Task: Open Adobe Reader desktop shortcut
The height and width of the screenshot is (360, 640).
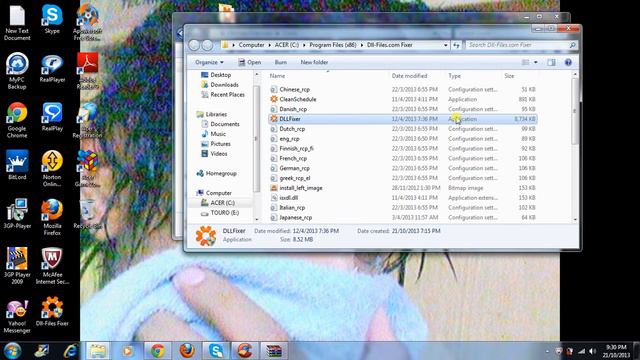Action: point(87,71)
